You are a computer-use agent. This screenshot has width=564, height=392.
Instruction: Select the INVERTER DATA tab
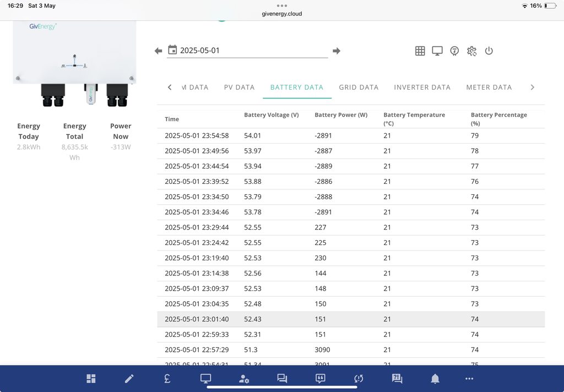(x=422, y=87)
